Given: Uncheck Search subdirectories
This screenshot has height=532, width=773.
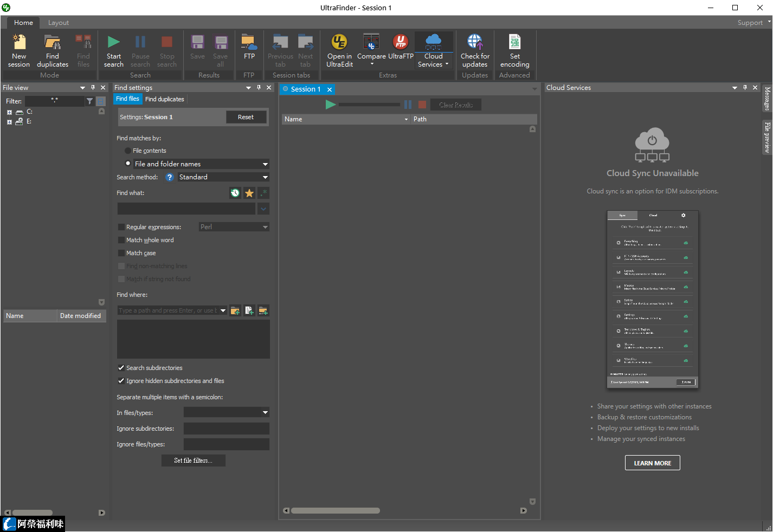Looking at the screenshot, I should pos(121,368).
